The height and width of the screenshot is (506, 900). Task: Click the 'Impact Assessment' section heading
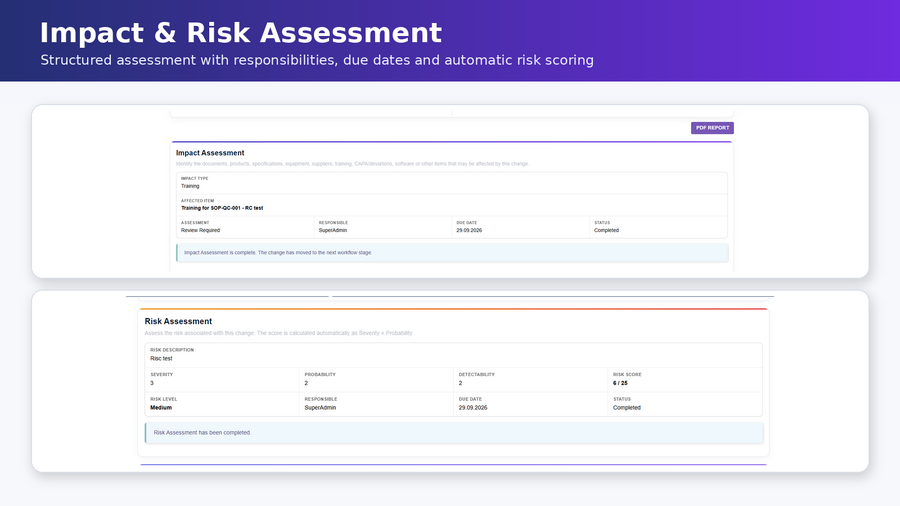(210, 153)
